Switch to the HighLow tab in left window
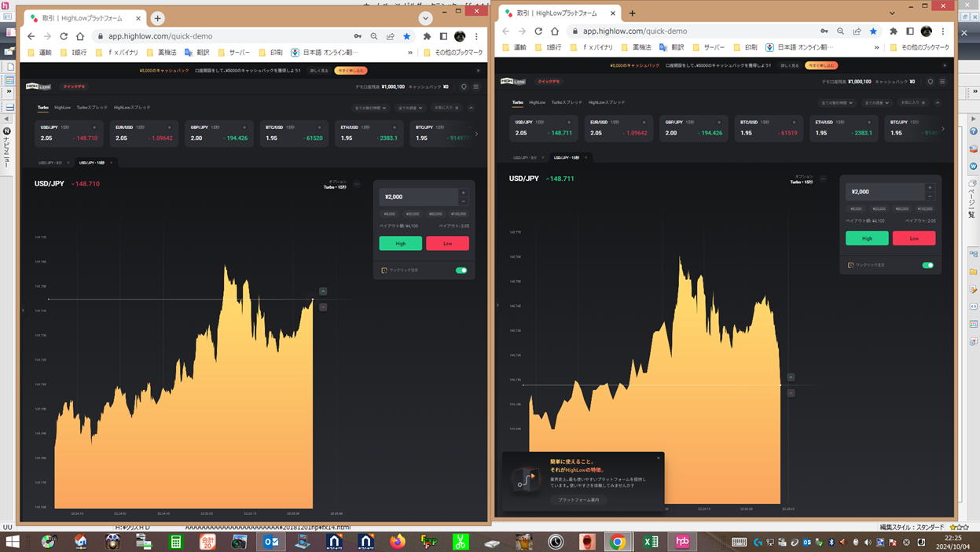 tap(62, 108)
